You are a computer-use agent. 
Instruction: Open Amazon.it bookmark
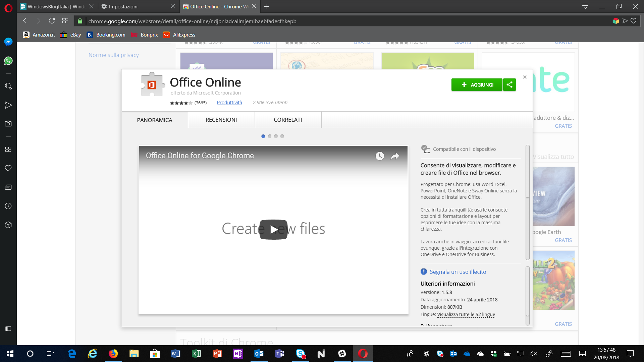pos(39,35)
